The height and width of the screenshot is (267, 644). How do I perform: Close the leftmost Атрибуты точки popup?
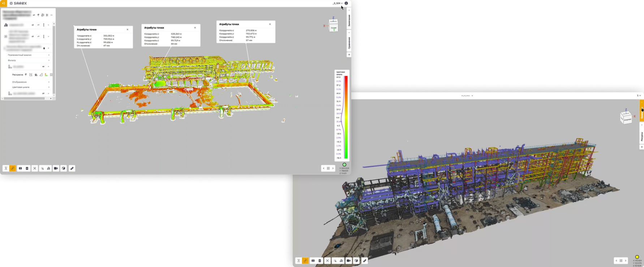click(x=128, y=30)
